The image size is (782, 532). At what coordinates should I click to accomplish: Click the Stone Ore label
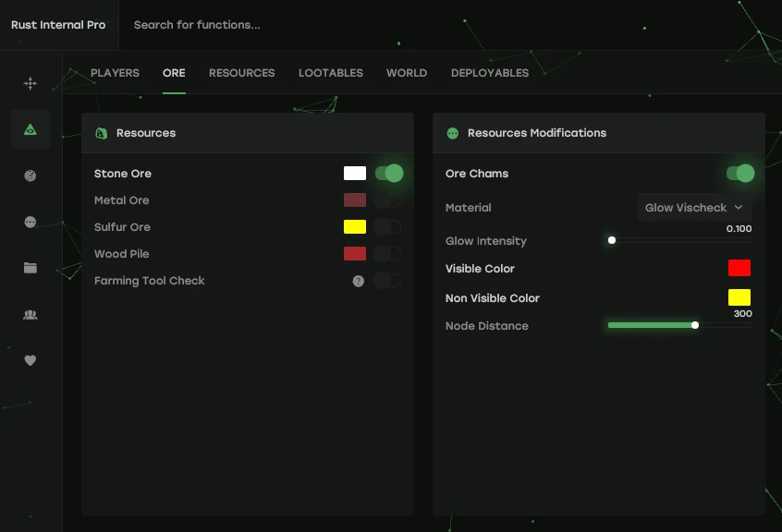click(x=123, y=174)
